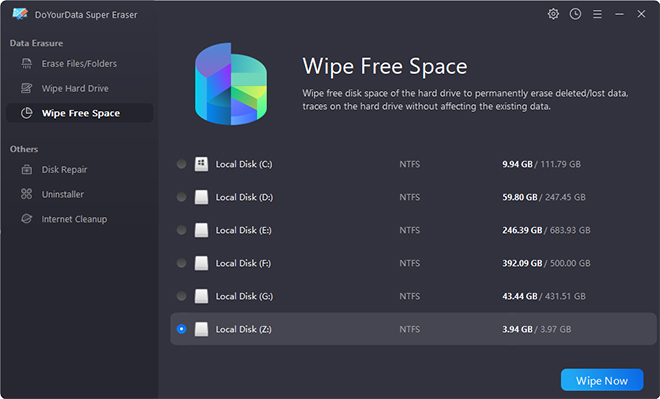The image size is (660, 399).
Task: Click the Wipe Hard Drive icon
Action: (27, 88)
